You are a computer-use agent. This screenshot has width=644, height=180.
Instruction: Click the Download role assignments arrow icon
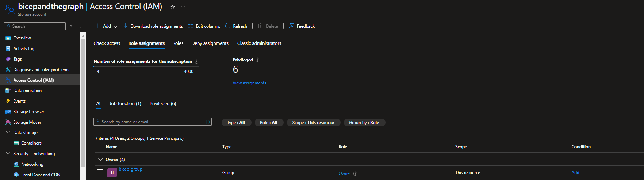pyautogui.click(x=125, y=26)
